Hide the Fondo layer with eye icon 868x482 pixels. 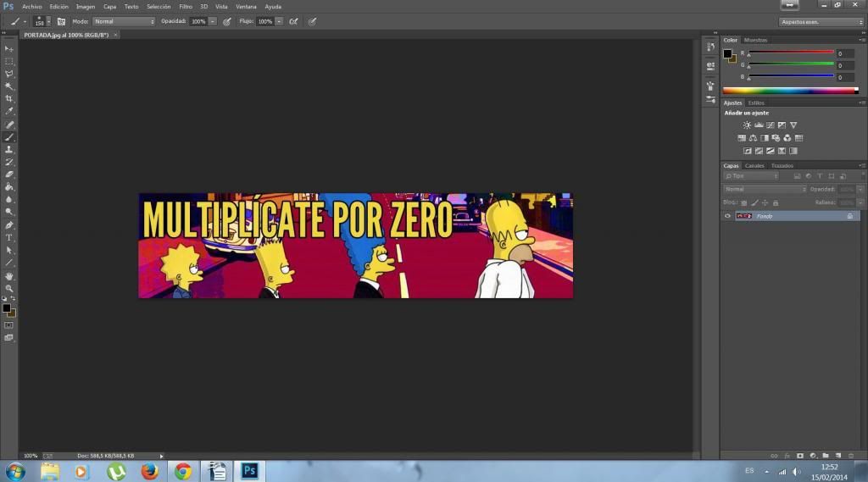[x=727, y=216]
